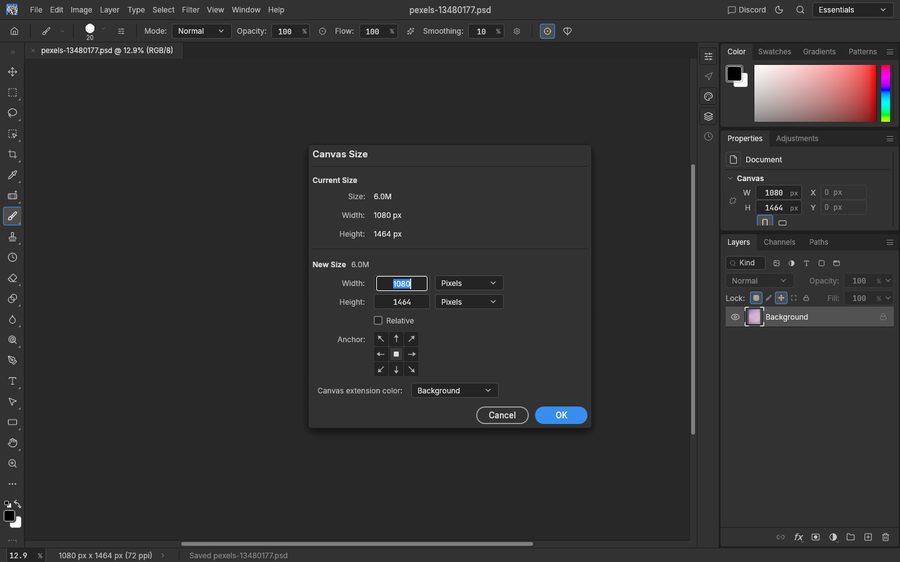Viewport: 900px width, 562px height.
Task: Select the Object Selection tool
Action: pyautogui.click(x=12, y=134)
